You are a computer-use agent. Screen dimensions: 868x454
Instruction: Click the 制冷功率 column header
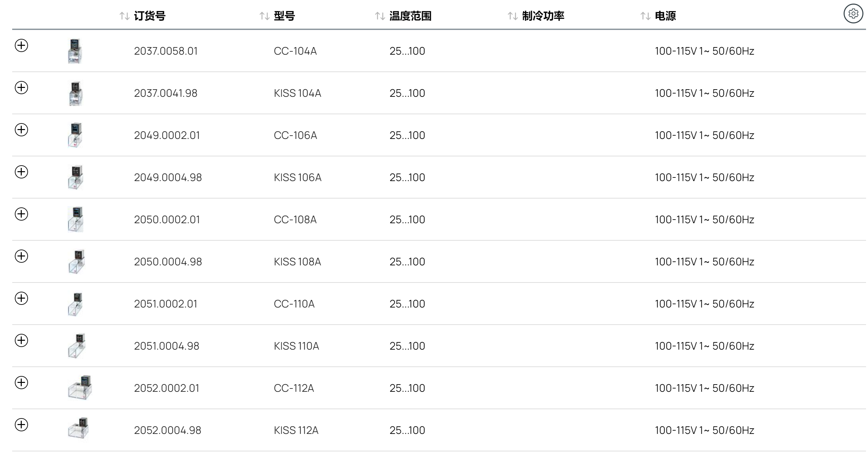(543, 16)
